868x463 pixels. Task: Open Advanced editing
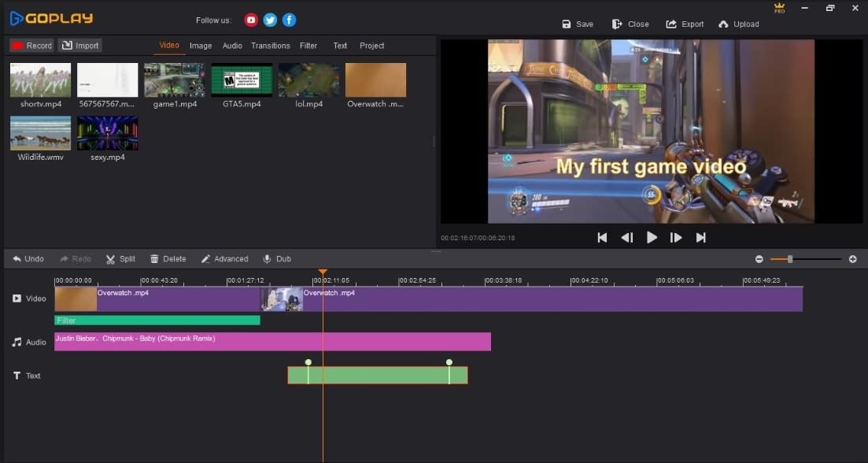coord(225,258)
